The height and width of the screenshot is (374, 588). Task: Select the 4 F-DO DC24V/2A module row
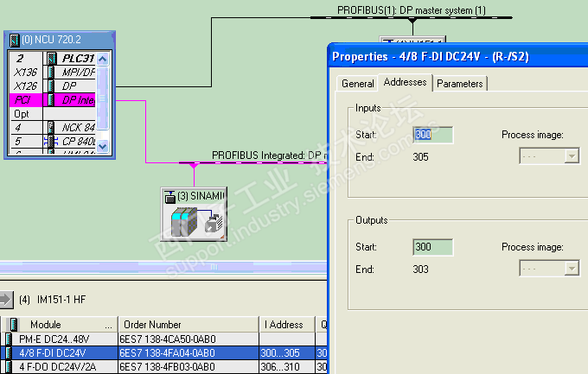click(x=163, y=366)
